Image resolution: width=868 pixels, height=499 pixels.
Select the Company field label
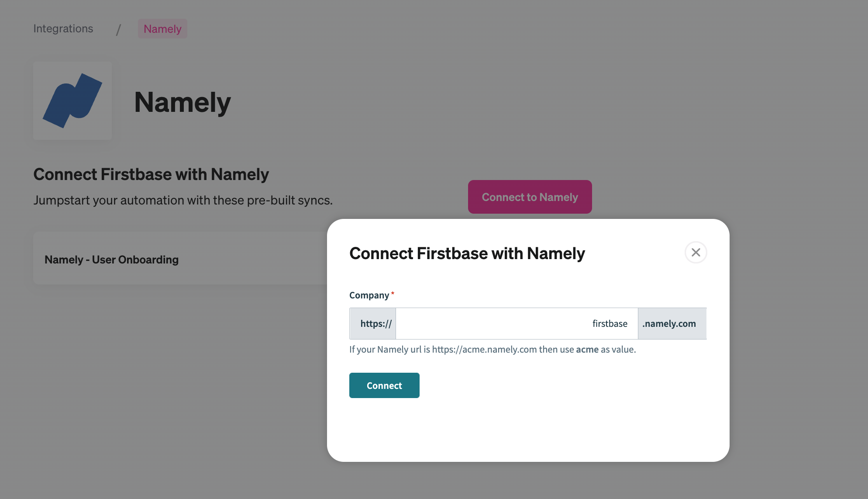tap(368, 295)
